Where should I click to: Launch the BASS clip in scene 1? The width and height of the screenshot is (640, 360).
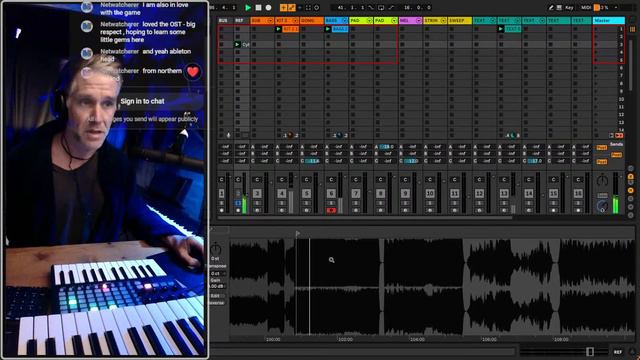tap(328, 29)
